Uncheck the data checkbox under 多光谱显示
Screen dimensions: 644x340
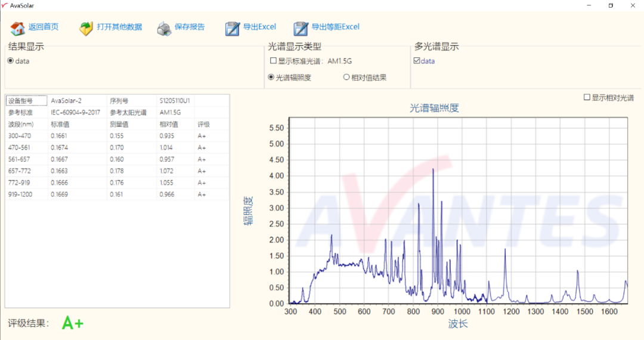tap(417, 61)
